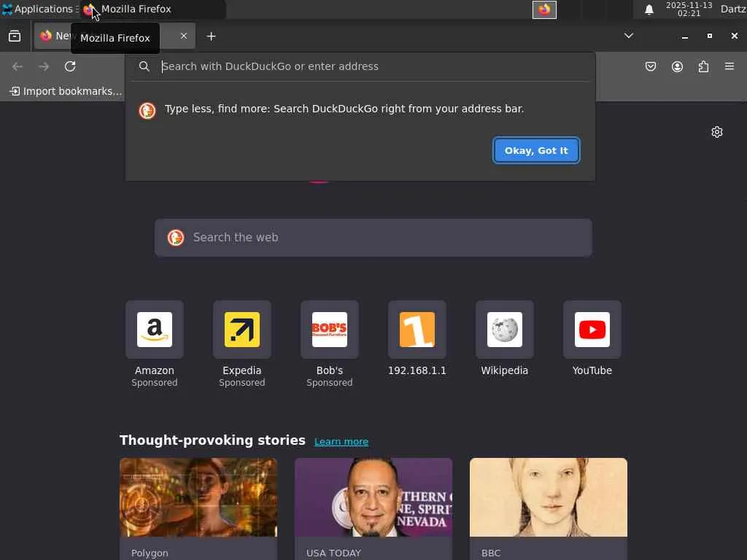Open the USA TODAY story thumbnail

373,497
